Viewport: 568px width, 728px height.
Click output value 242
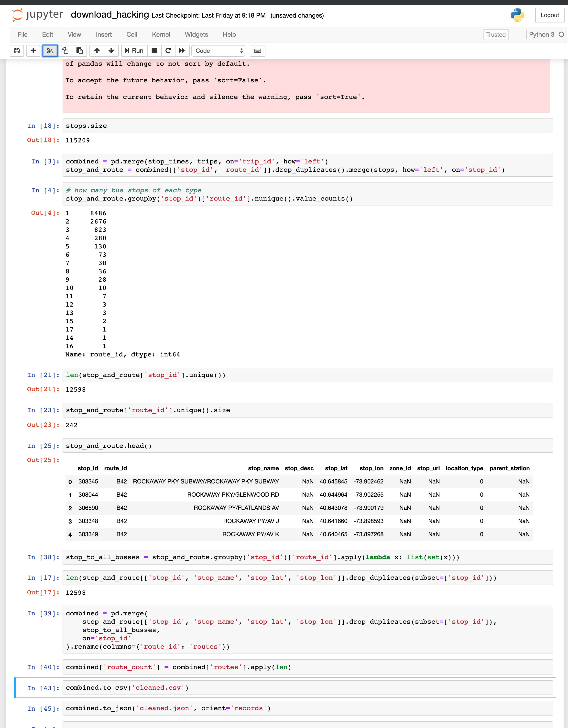click(x=71, y=425)
